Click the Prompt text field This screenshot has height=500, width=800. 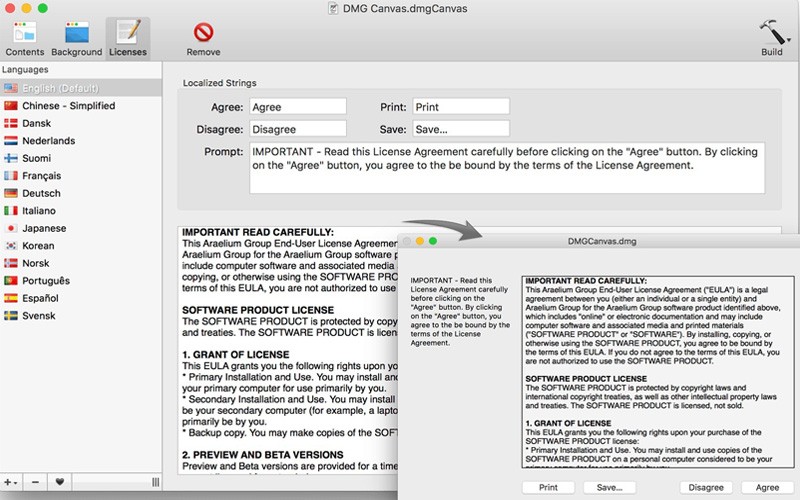[x=507, y=168]
